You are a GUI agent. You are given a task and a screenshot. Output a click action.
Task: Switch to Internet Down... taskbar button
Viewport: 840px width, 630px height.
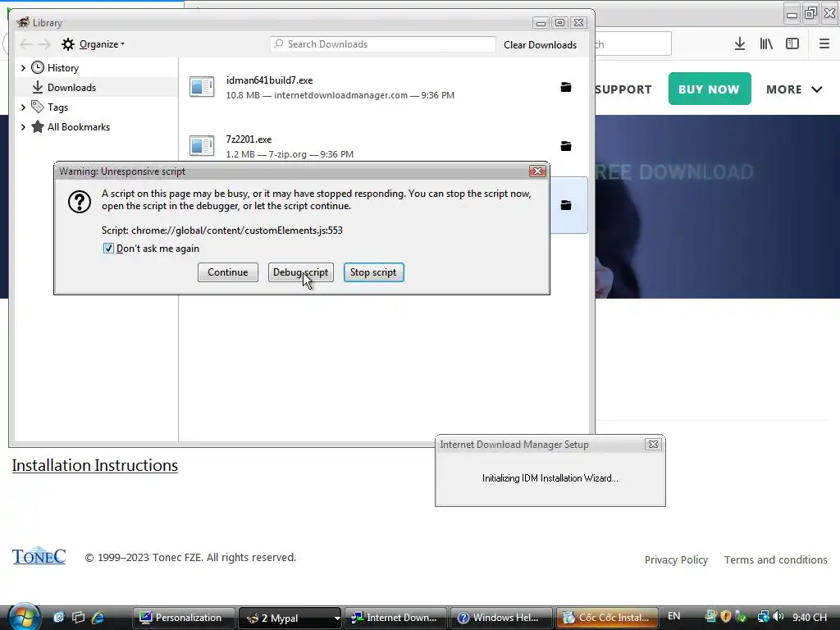[395, 618]
